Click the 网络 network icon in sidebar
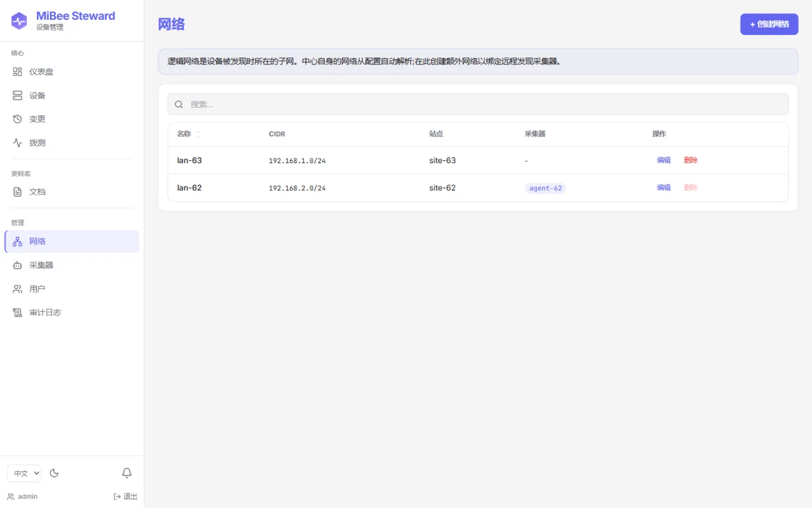 (17, 242)
